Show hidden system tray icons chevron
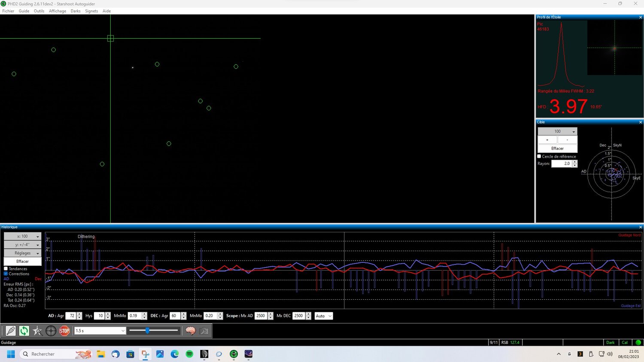This screenshot has width=644, height=362. click(559, 354)
